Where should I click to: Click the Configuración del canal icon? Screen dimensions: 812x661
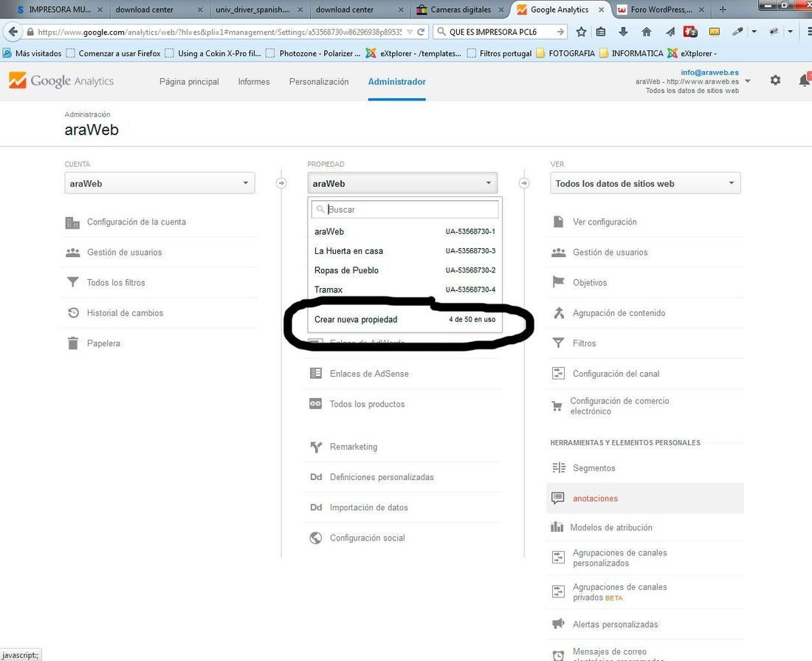[x=558, y=374]
